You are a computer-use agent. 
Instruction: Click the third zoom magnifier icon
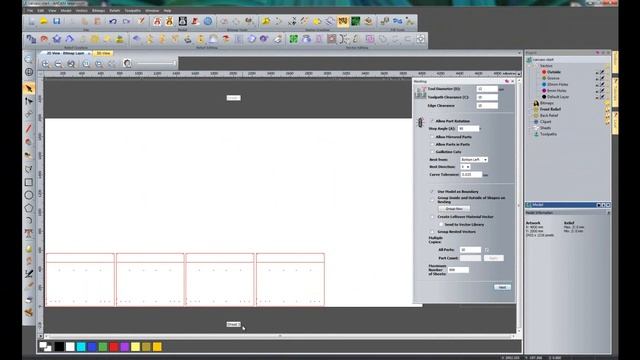pos(71,64)
